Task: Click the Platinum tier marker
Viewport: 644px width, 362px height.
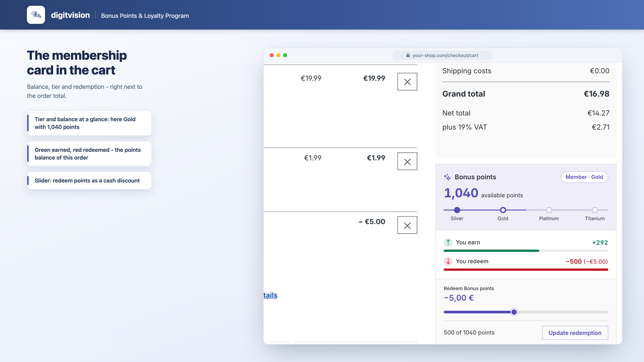Action: pyautogui.click(x=549, y=210)
